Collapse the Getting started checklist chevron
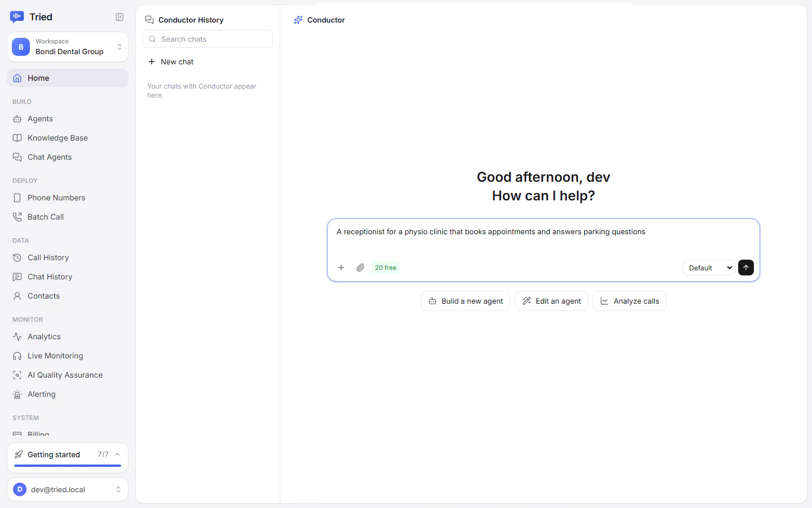The width and height of the screenshot is (812, 508). [117, 454]
